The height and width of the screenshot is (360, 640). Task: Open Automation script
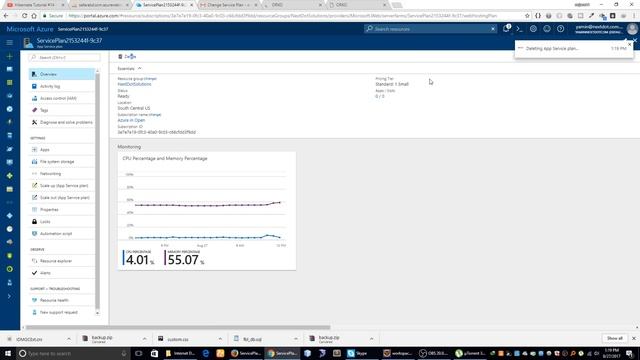coord(62,234)
